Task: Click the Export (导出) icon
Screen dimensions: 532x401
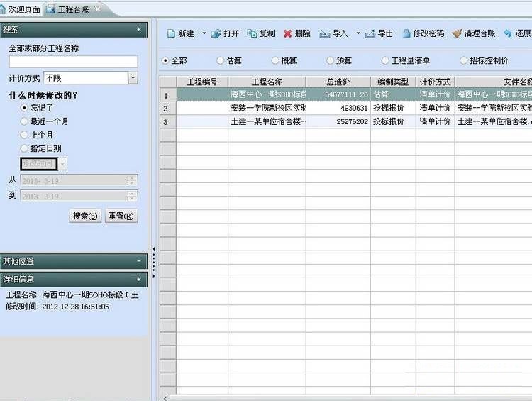Action: [x=370, y=33]
